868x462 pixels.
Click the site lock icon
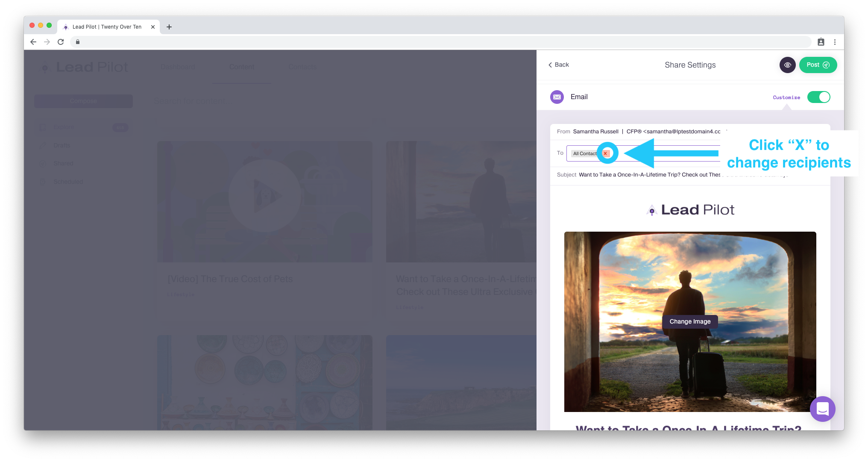(x=78, y=42)
